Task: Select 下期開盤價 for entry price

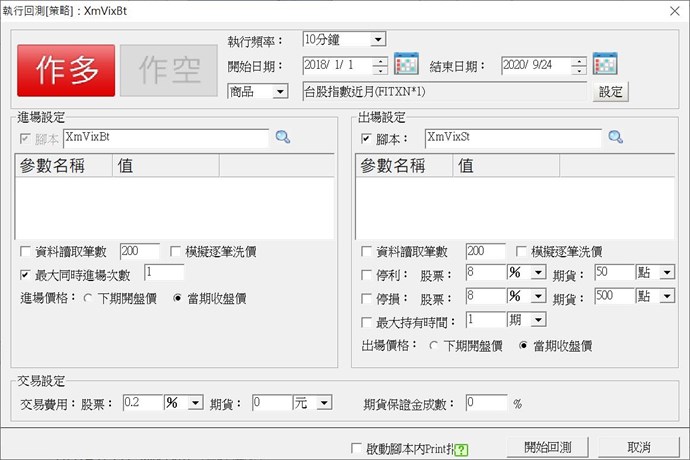Action: (89, 298)
